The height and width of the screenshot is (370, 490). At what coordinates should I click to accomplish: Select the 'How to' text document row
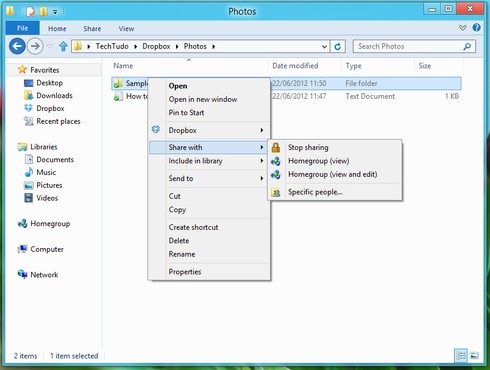click(x=287, y=96)
